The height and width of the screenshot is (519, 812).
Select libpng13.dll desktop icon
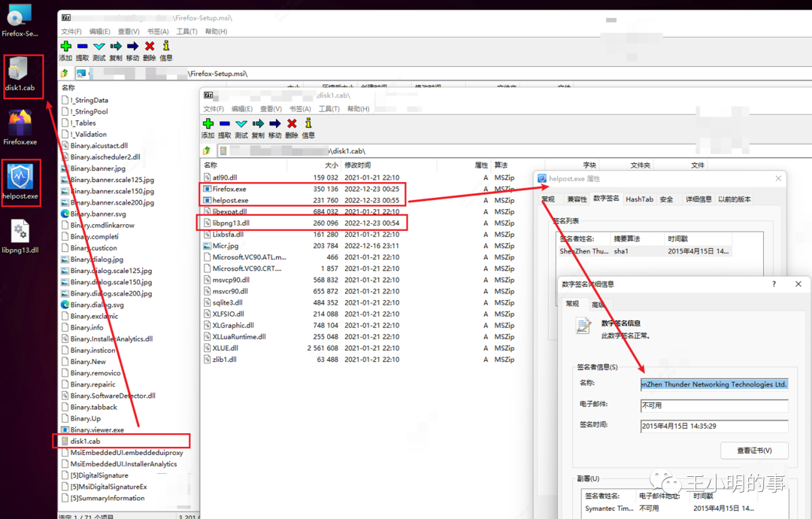tap(20, 236)
